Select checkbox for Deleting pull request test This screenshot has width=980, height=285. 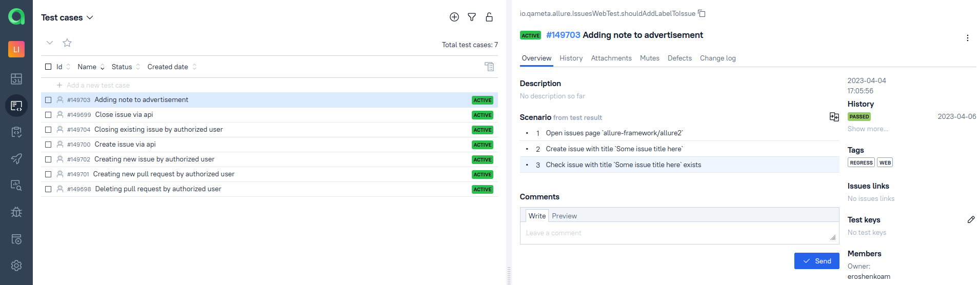(48, 189)
